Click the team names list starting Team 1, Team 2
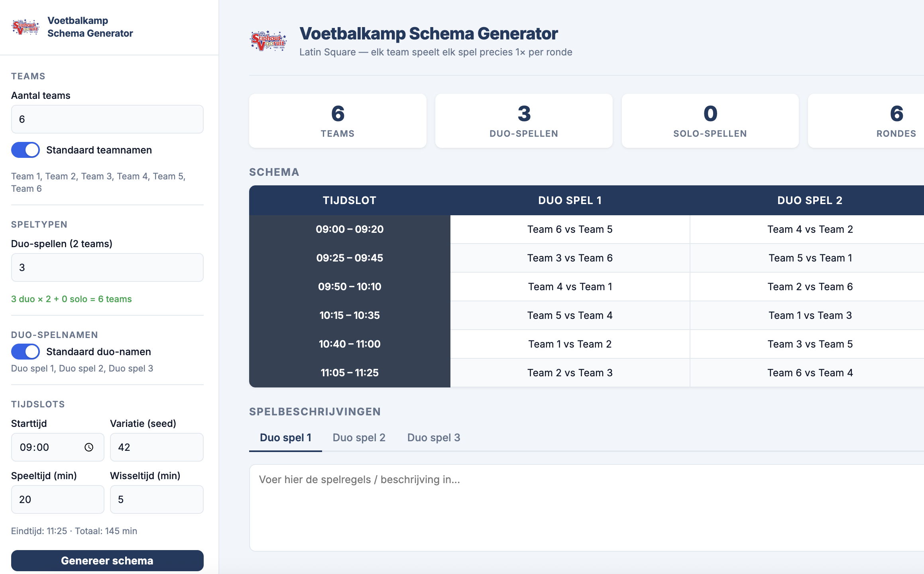The height and width of the screenshot is (574, 924). pyautogui.click(x=98, y=182)
